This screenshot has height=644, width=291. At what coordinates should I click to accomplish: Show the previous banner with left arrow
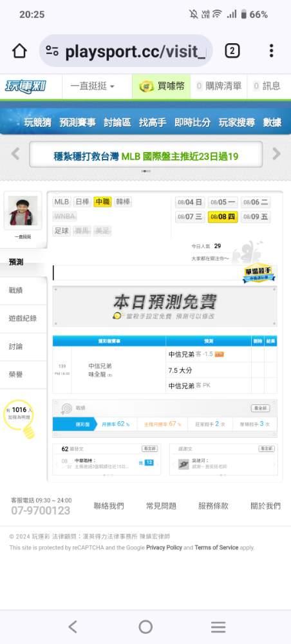pyautogui.click(x=15, y=154)
